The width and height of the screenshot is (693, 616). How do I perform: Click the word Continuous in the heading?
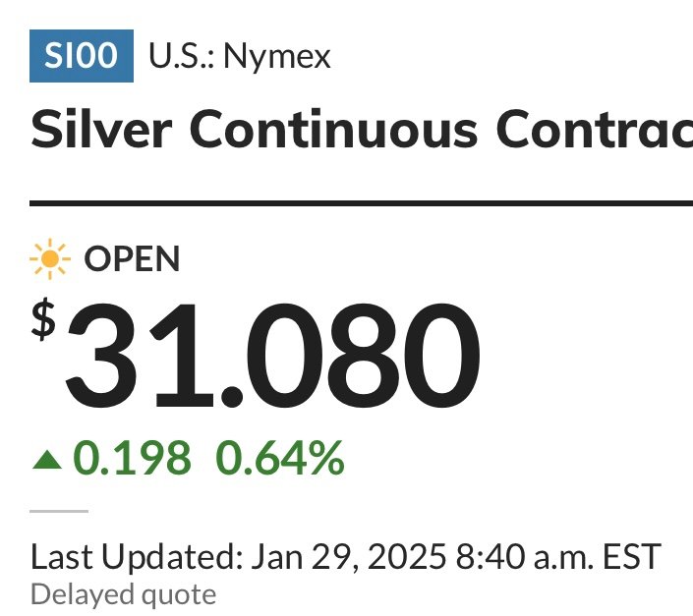coord(334,129)
